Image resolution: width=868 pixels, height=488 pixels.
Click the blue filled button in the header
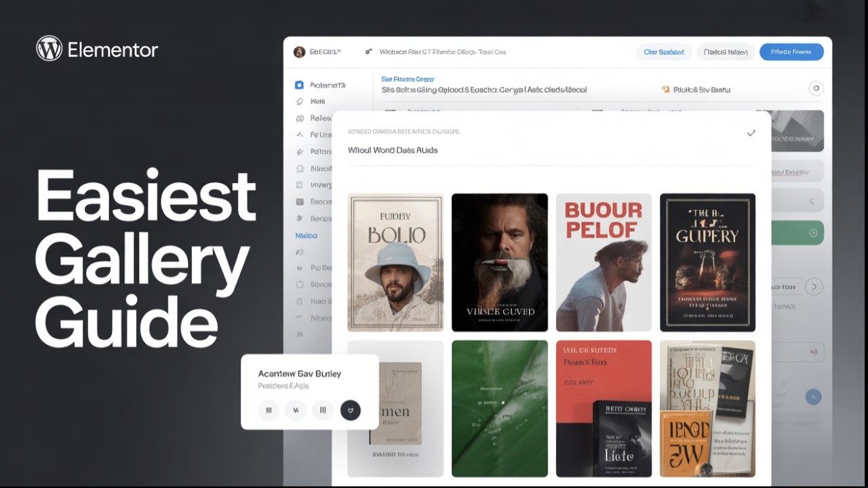(791, 52)
